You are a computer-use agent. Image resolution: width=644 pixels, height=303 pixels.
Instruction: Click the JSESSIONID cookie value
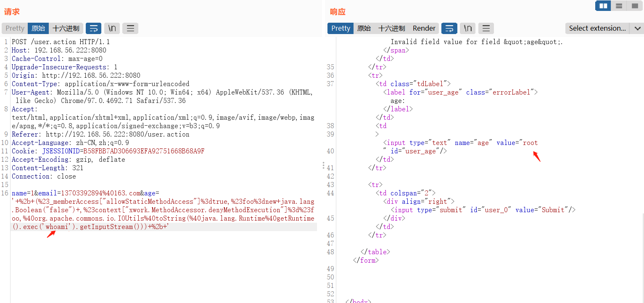pos(144,151)
